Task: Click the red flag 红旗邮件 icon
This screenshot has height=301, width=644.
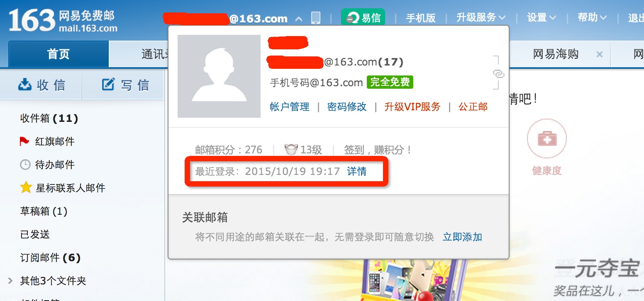Action: pyautogui.click(x=24, y=141)
